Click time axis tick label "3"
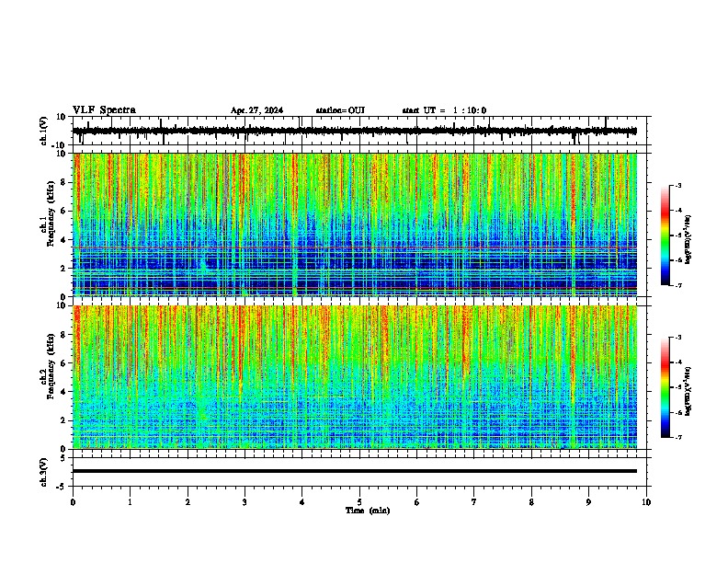The width and height of the screenshot is (728, 563). pyautogui.click(x=245, y=502)
